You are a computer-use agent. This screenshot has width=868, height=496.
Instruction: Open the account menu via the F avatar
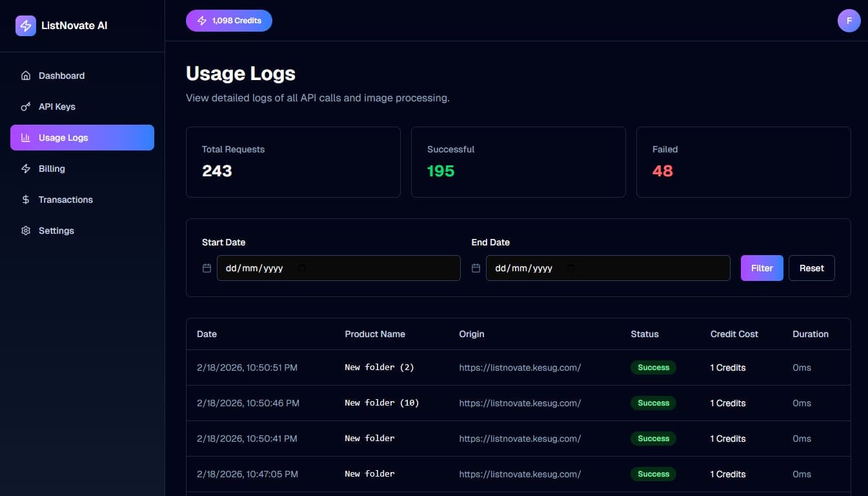(849, 20)
